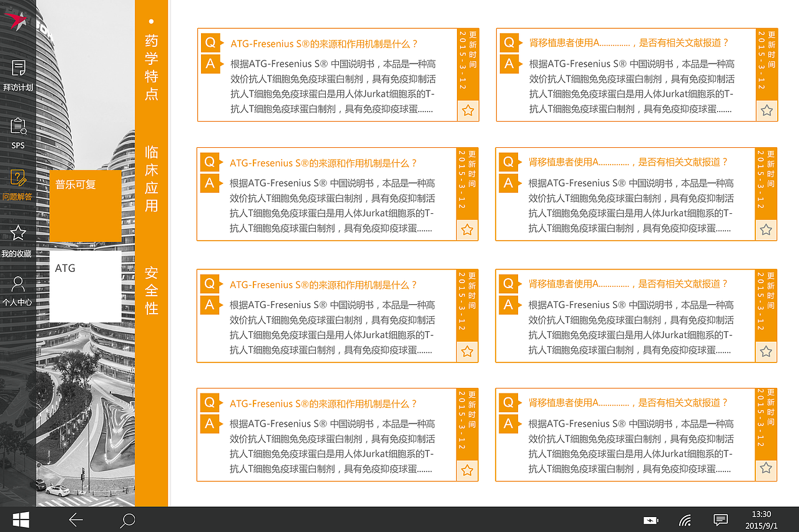799x532 pixels.
Task: Open the third-row 肾移植患者使用A question title
Action: point(629,283)
